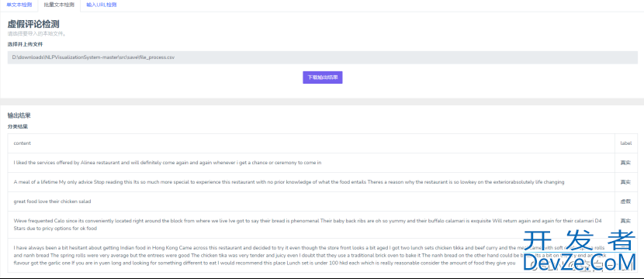Select the Indian food in Hong Kong review
The height and width of the screenshot is (279, 644).
click(311, 255)
